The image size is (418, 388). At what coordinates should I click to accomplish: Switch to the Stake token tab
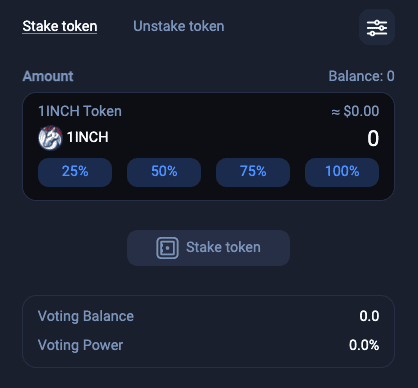tap(60, 26)
